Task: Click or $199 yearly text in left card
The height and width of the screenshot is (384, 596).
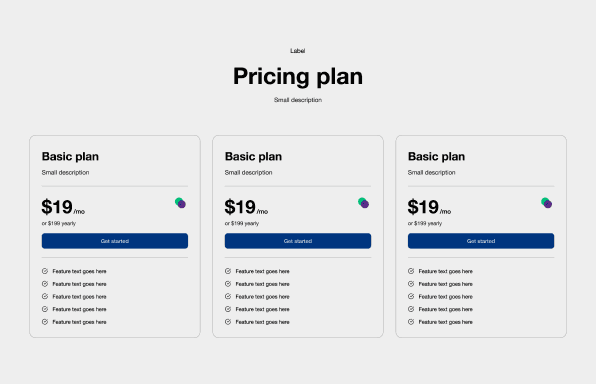Action: point(59,224)
